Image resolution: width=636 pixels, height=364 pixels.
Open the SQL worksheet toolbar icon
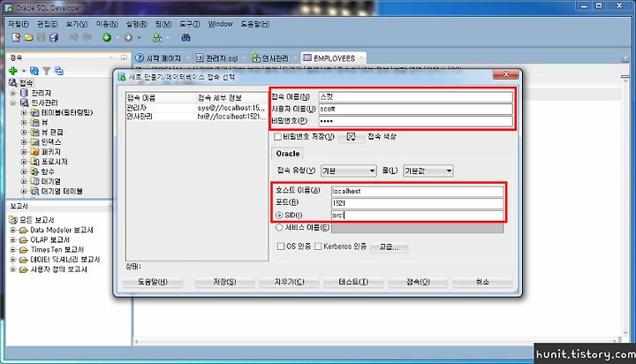tap(157, 37)
